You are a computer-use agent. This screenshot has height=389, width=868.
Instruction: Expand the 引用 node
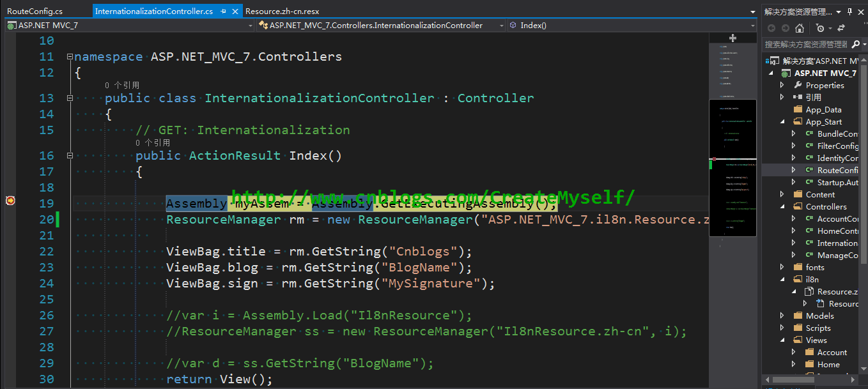click(782, 97)
